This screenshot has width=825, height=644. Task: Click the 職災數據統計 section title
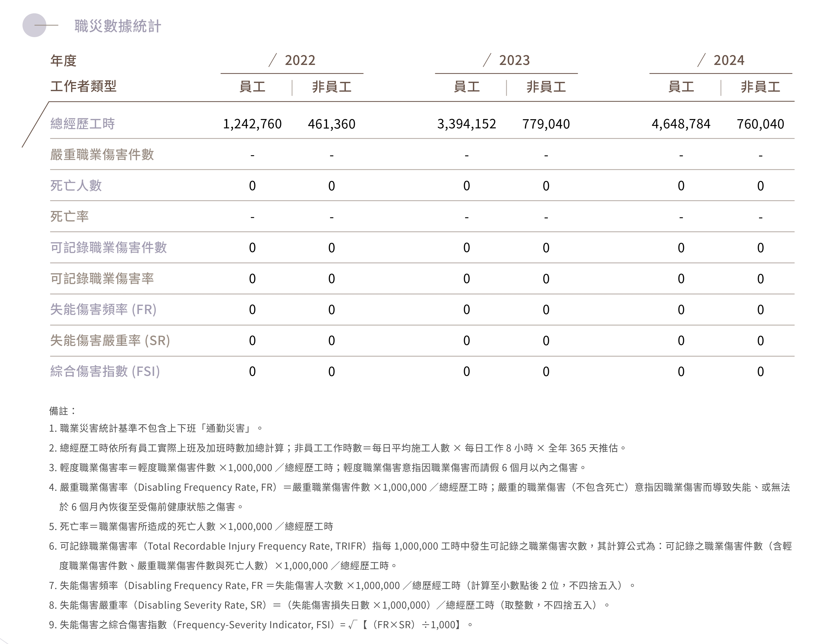(118, 26)
